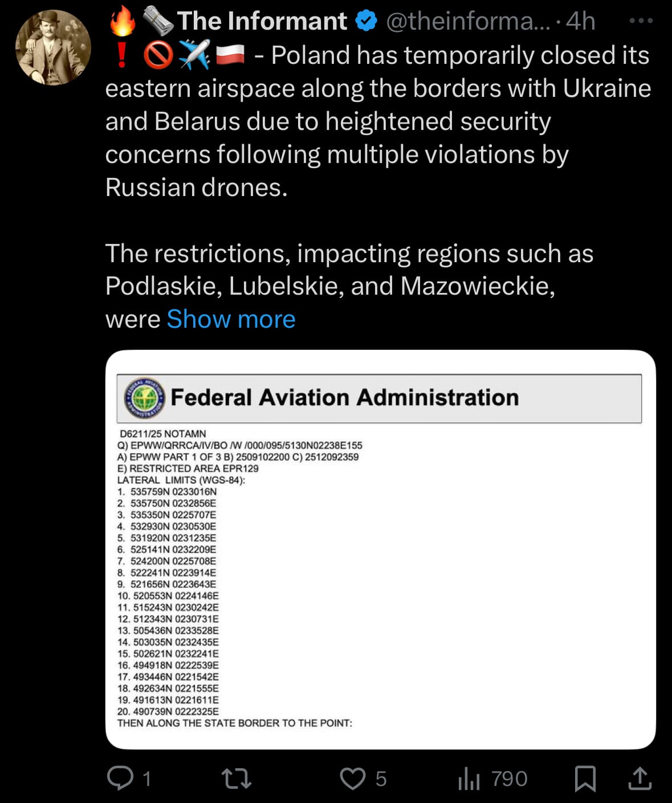Click the 790 views count
The width and height of the screenshot is (672, 803).
click(510, 778)
